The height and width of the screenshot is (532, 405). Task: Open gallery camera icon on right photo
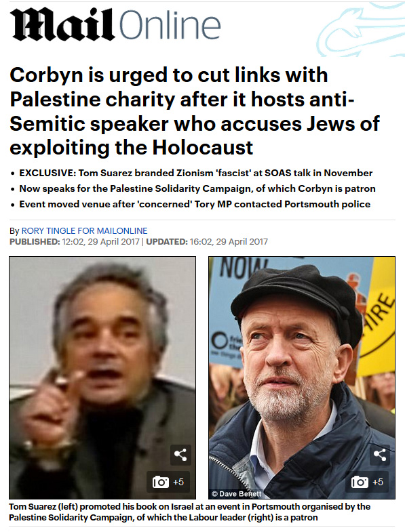[360, 482]
